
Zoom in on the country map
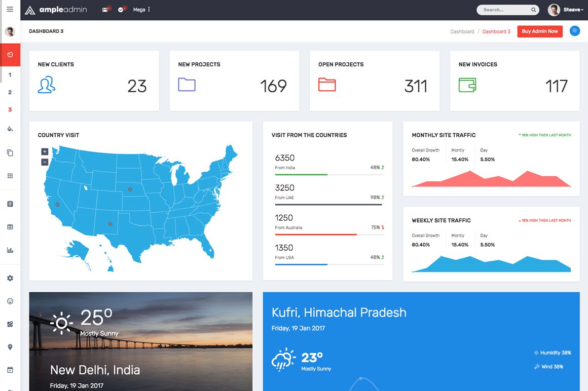click(x=45, y=151)
